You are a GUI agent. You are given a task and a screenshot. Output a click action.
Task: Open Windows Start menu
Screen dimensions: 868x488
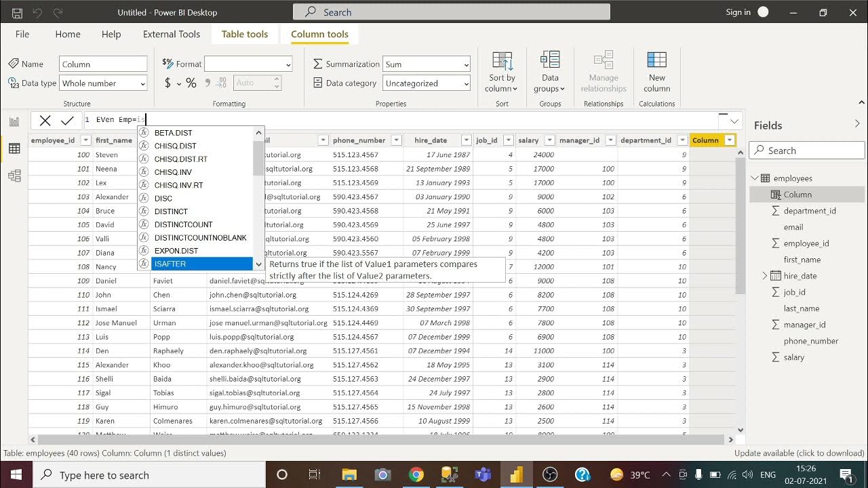[x=16, y=474]
